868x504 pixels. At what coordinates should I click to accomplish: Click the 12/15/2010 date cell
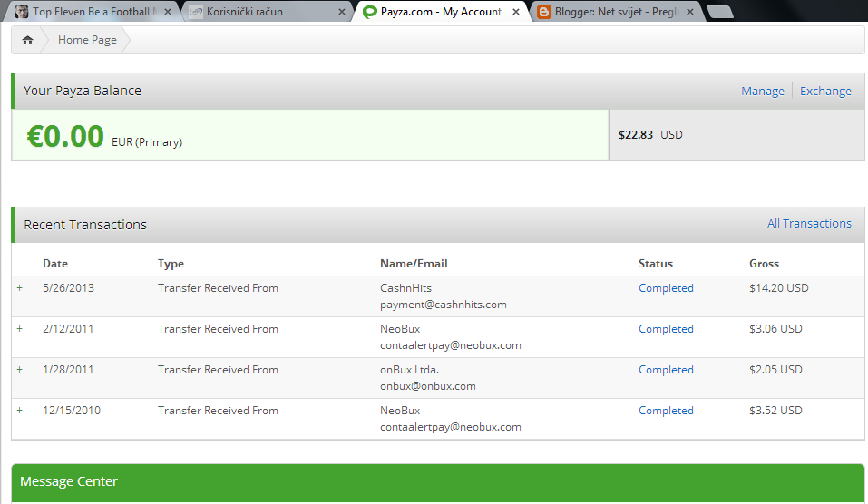[x=72, y=411]
